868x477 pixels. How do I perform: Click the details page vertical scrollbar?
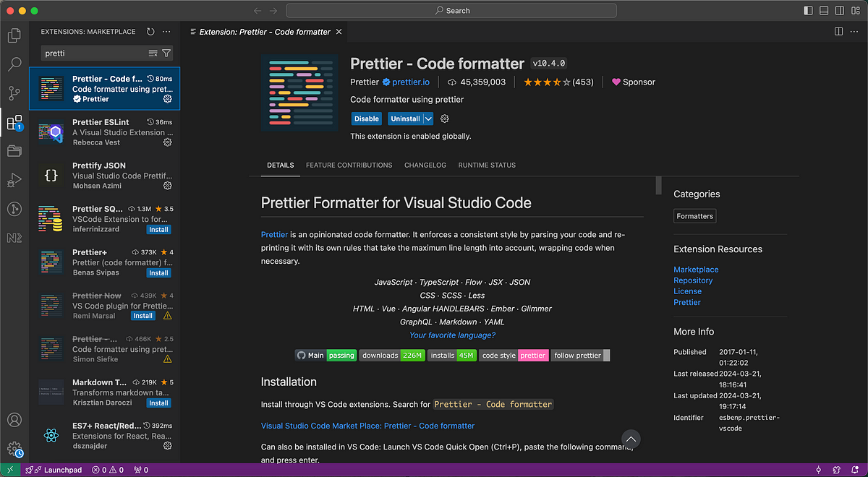pyautogui.click(x=658, y=185)
